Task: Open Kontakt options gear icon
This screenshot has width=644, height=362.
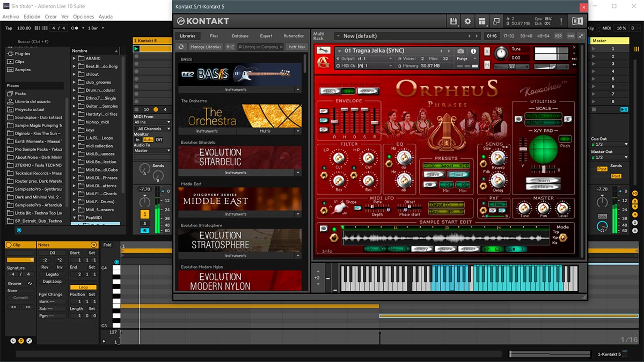Action: point(467,21)
